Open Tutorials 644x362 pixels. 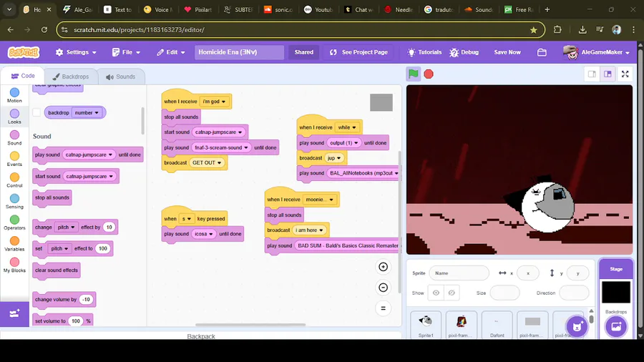[x=424, y=52]
